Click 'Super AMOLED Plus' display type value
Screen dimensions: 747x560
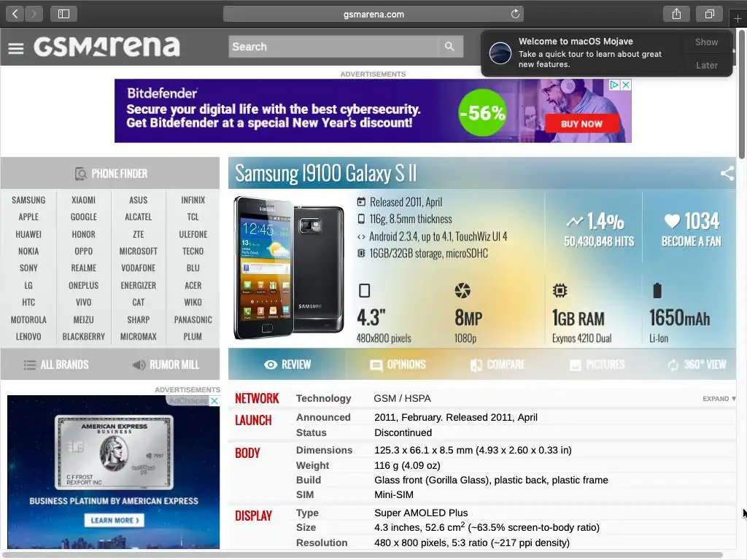point(421,513)
